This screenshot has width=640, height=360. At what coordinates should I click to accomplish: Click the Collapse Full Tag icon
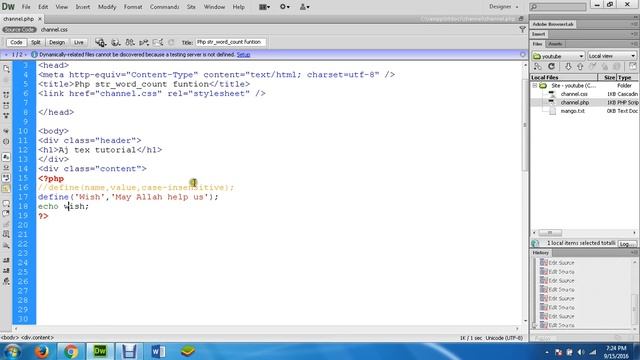click(x=6, y=95)
